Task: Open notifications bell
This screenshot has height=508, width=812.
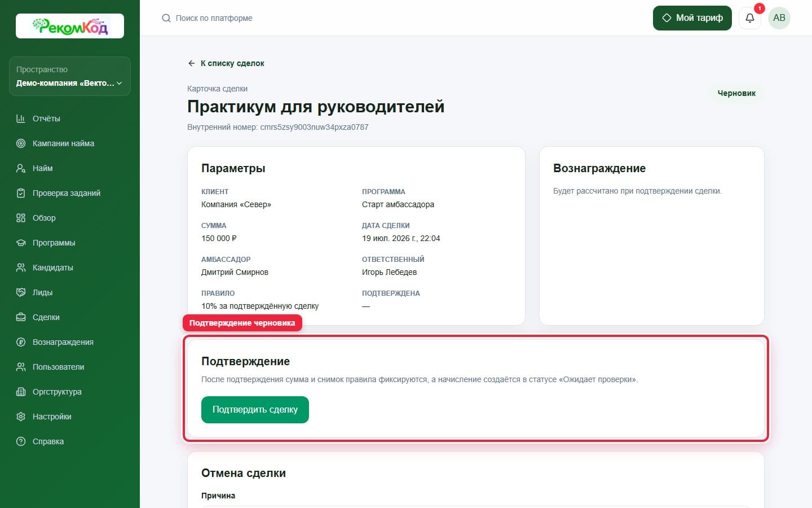Action: 750,18
